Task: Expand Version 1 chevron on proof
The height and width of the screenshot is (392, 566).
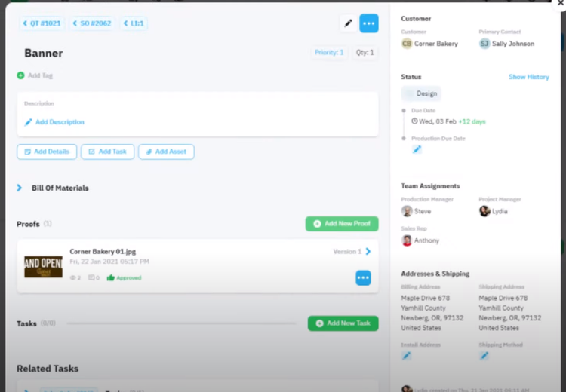Action: (368, 252)
